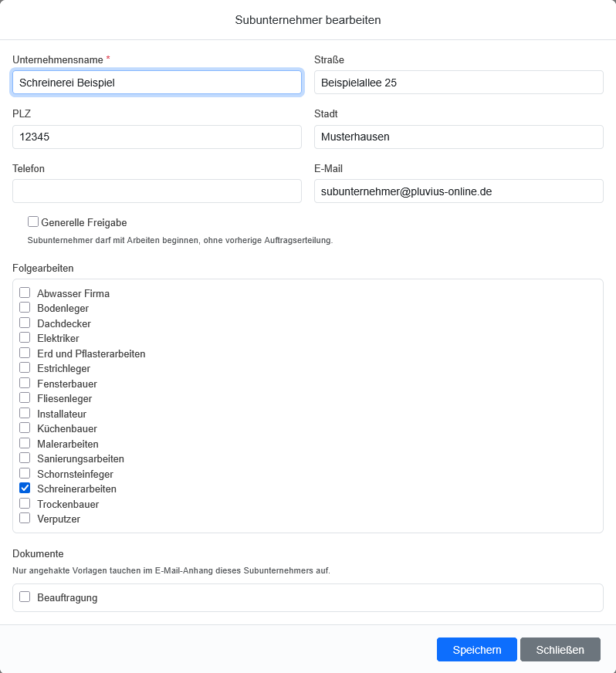Click the Stadt field with Musterhausen
Image resolution: width=616 pixels, height=673 pixels.
[459, 137]
